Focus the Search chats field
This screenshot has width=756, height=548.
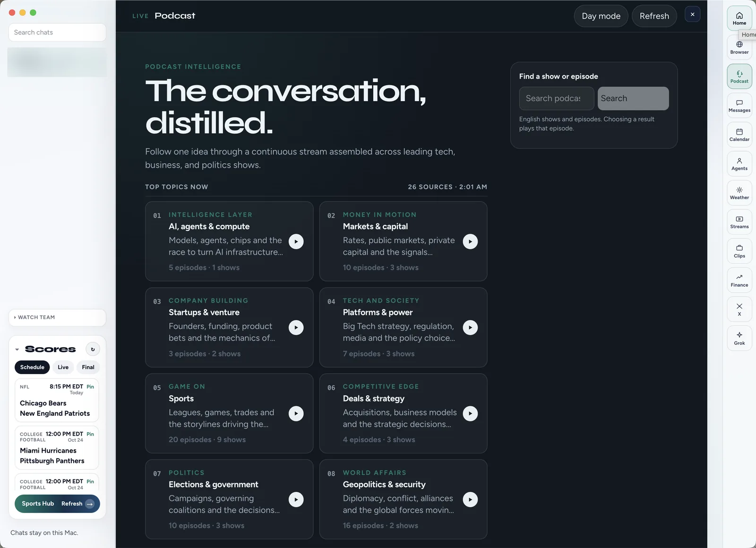tap(57, 33)
